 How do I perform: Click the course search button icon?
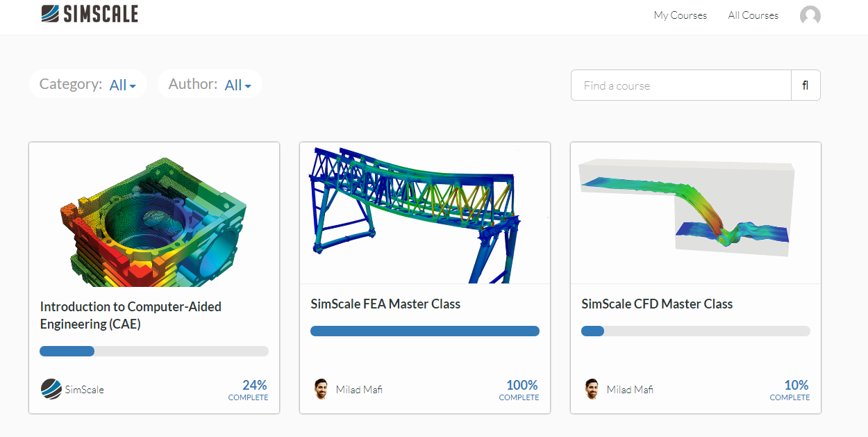tap(806, 85)
